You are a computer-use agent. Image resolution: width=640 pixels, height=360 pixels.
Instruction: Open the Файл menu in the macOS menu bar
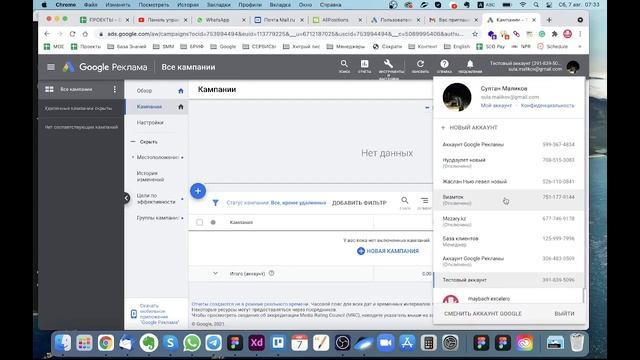coord(90,4)
